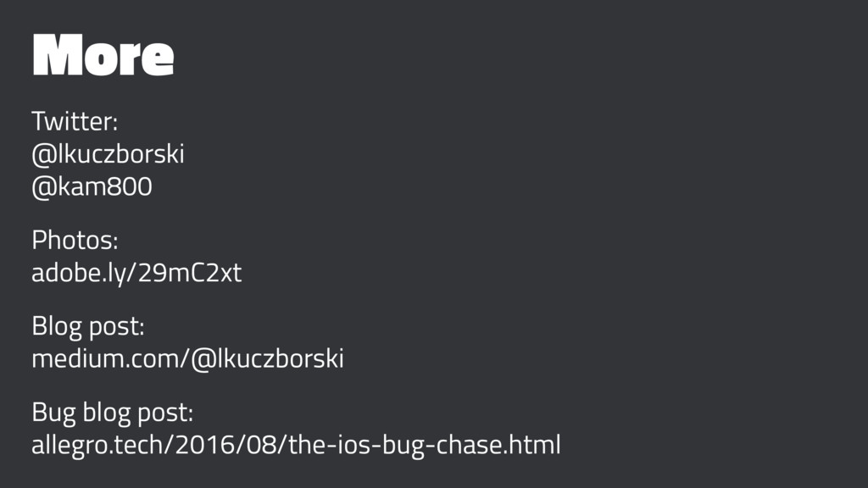Viewport: 868px width, 488px height.
Task: Open the medium.com/@lkuczborski blog link
Action: pyautogui.click(x=187, y=358)
